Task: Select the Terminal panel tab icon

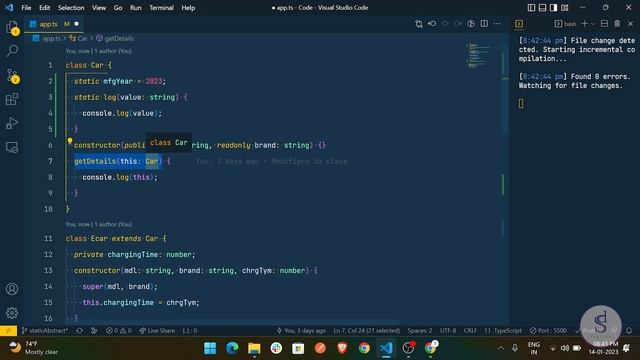Action: tap(519, 24)
